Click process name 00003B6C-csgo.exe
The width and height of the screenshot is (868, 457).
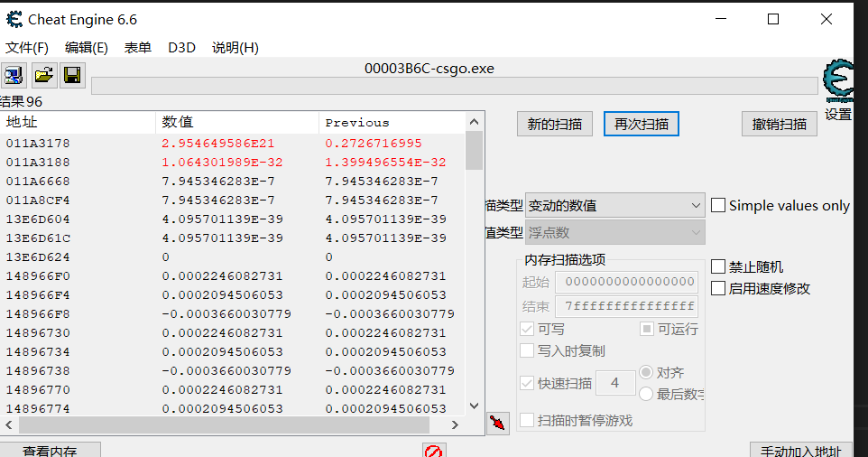(429, 69)
